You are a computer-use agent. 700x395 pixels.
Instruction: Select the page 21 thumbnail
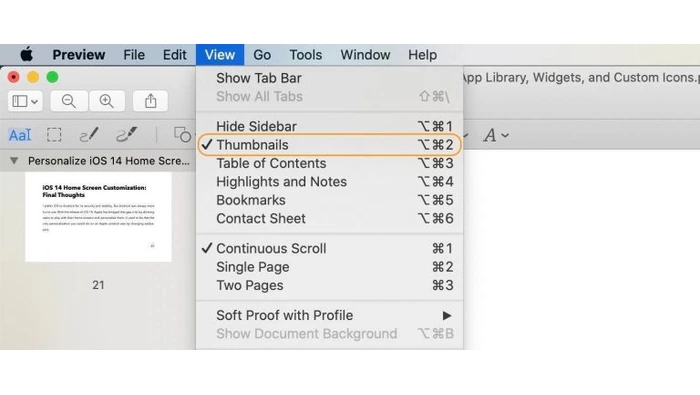point(98,217)
